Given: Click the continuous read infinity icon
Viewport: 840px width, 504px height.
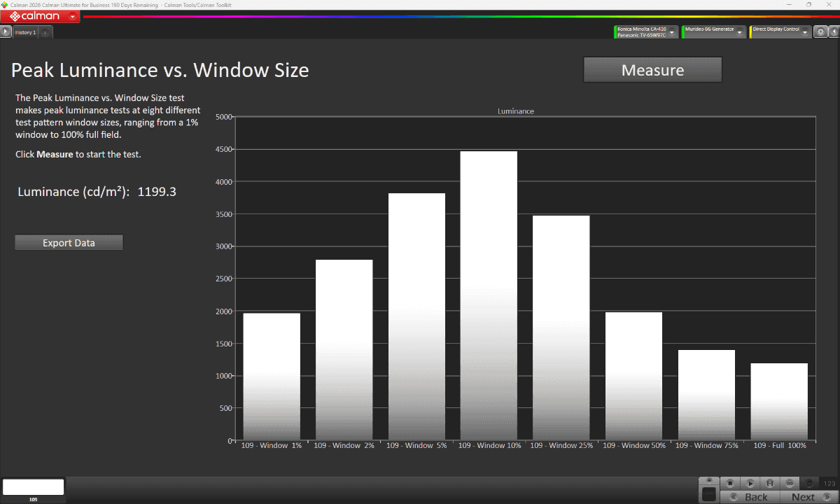Looking at the screenshot, I should (x=790, y=483).
